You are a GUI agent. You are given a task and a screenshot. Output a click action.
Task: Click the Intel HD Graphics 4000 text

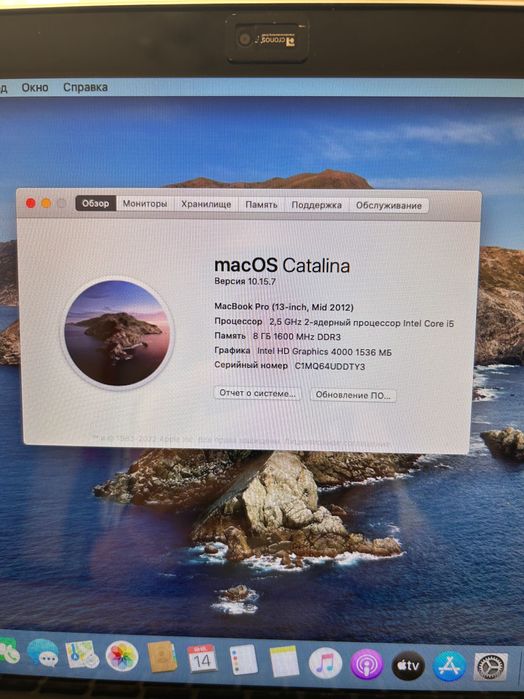pos(324,352)
